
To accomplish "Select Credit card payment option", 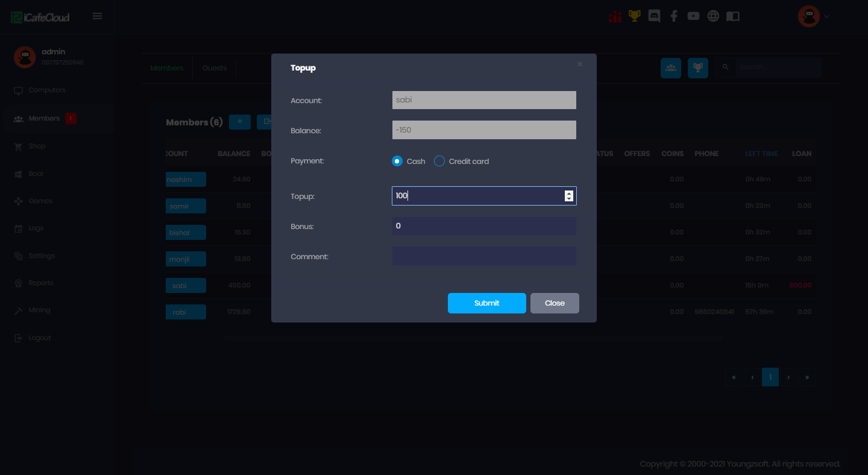I will (439, 161).
